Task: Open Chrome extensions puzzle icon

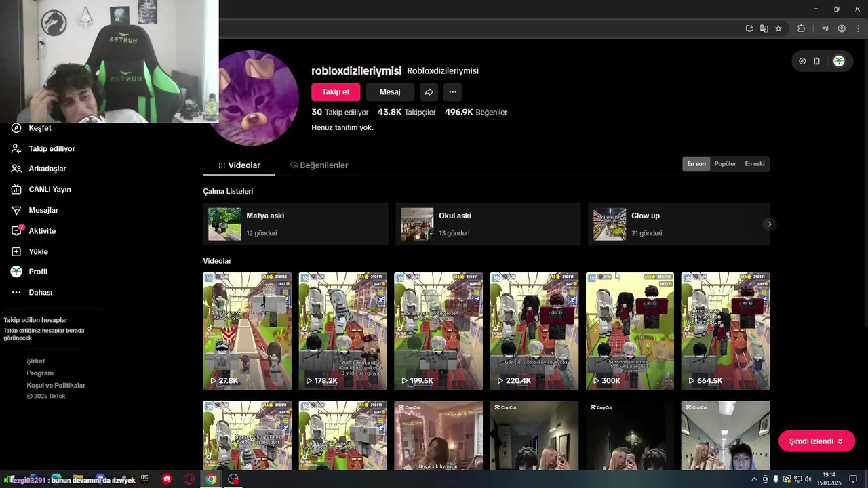Action: 801,28
